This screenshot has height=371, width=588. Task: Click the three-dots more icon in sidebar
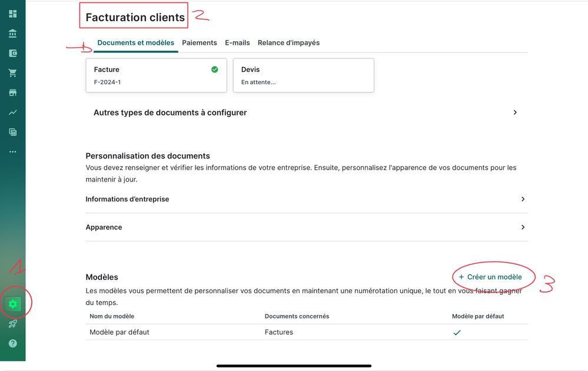[x=12, y=151]
